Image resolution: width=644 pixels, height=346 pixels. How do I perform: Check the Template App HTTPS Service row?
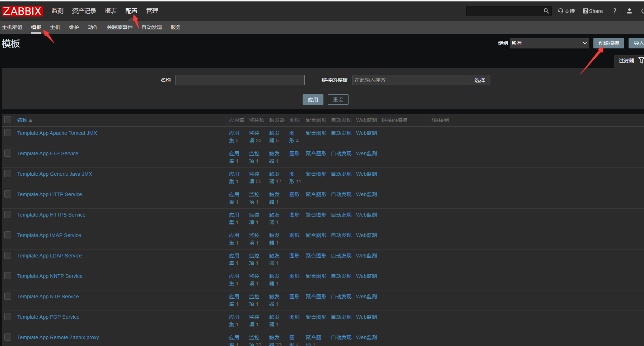pos(8,214)
